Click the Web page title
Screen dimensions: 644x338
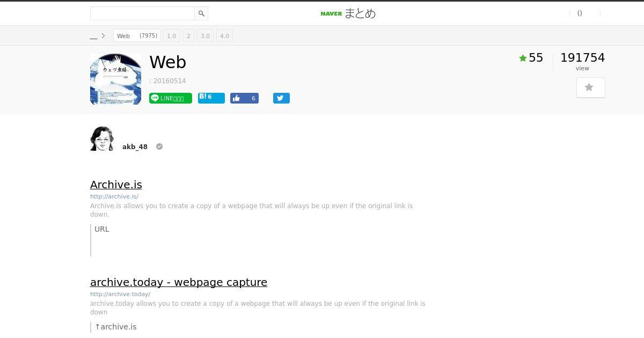(x=168, y=62)
